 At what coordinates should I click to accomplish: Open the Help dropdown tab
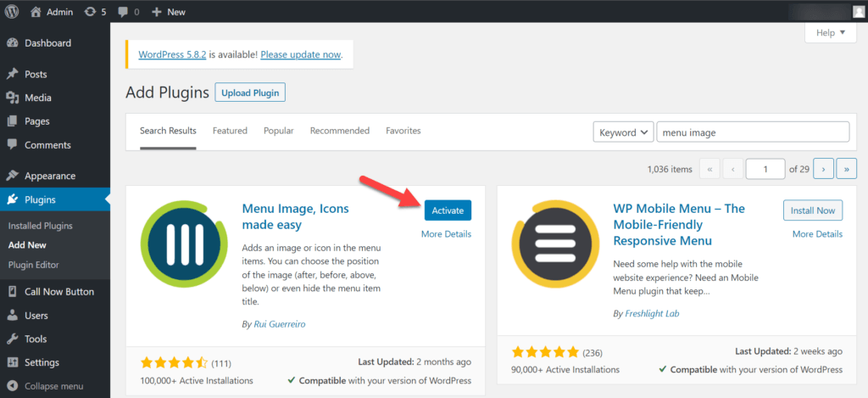pyautogui.click(x=831, y=33)
